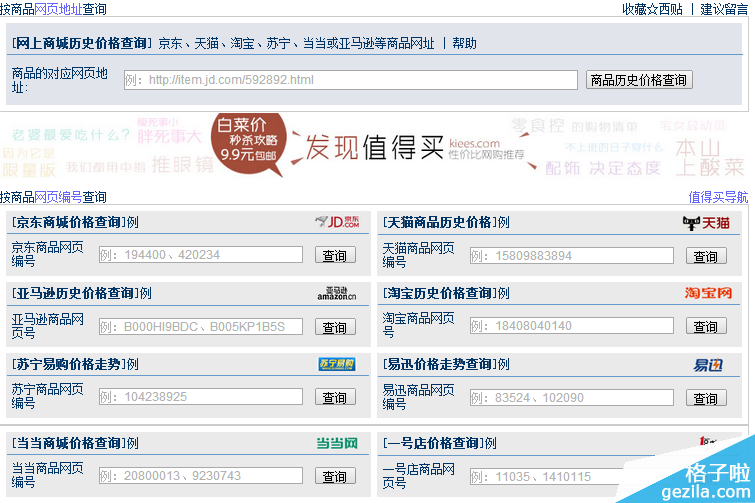Screen dimensions: 755x503
Task: Click the 当当网 logo
Action: tap(337, 443)
